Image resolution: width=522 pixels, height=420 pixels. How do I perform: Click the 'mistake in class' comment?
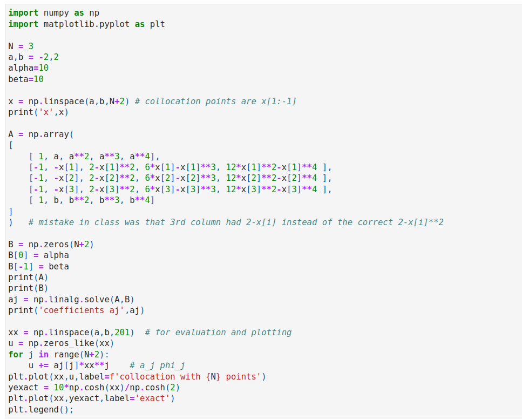click(236, 222)
